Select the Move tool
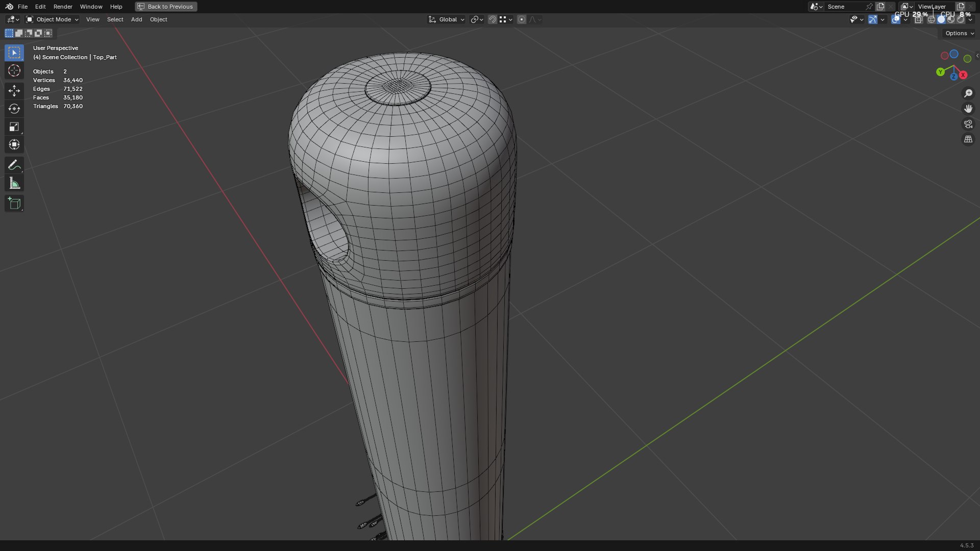The image size is (980, 551). [14, 91]
